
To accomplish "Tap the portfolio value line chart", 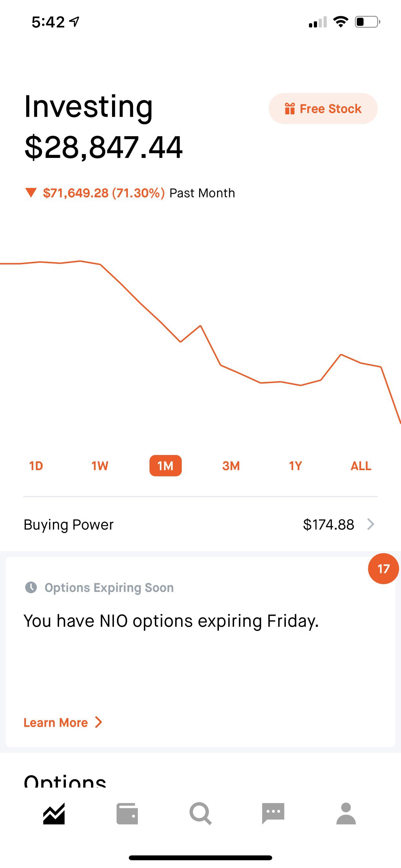I will (200, 337).
